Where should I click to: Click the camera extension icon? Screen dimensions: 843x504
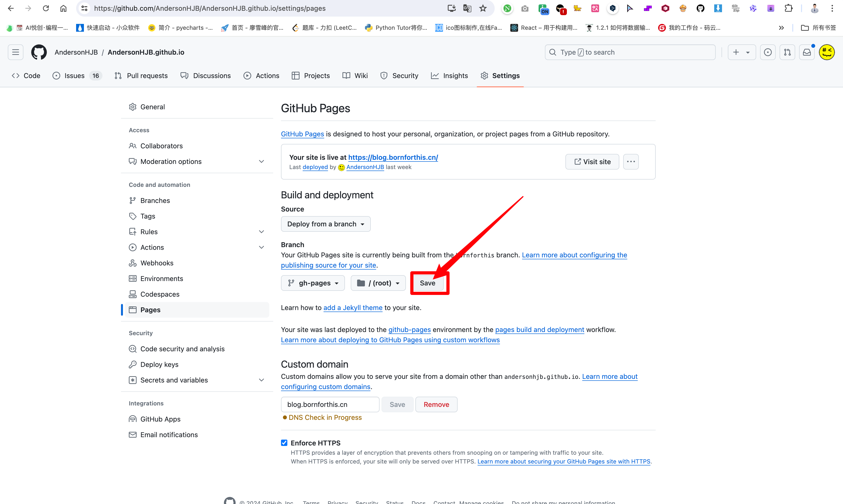tap(525, 8)
